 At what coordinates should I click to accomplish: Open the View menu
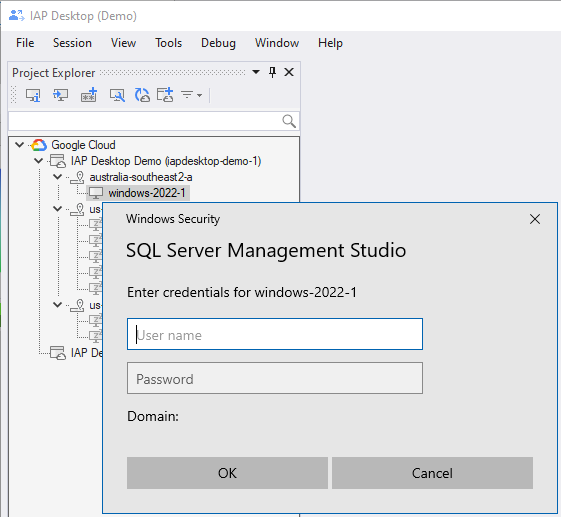(123, 43)
